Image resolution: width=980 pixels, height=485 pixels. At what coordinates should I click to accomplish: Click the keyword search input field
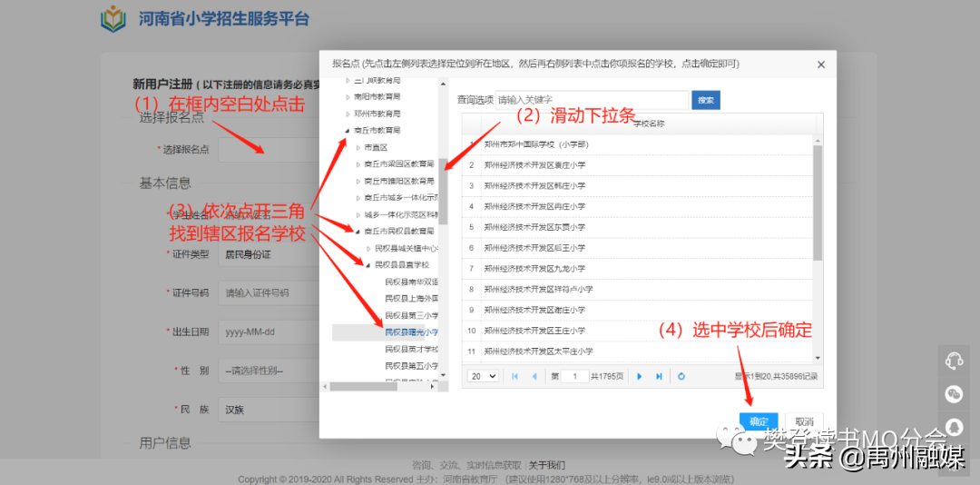click(592, 100)
